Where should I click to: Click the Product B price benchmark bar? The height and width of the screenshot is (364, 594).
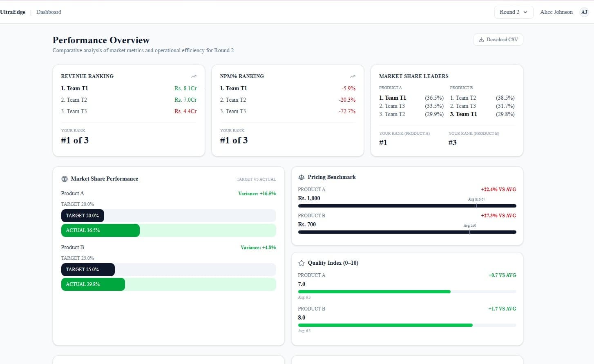407,232
